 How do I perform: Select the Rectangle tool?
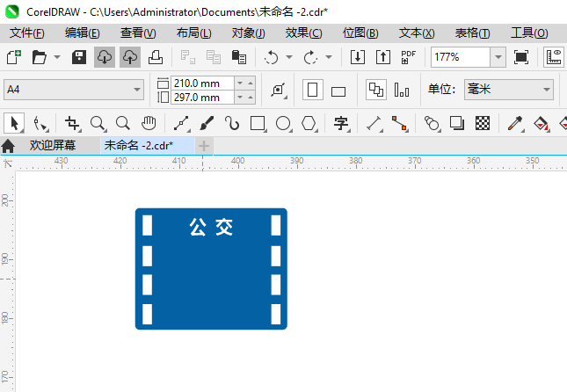click(258, 124)
